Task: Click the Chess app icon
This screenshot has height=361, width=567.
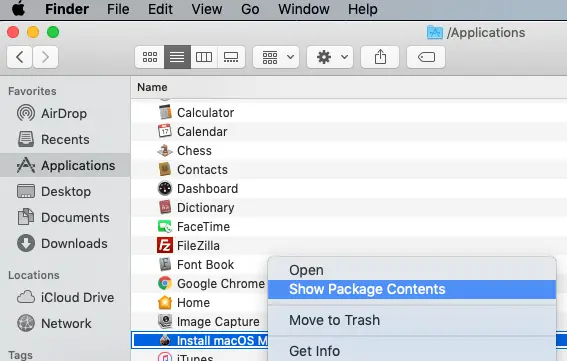Action: click(x=165, y=150)
